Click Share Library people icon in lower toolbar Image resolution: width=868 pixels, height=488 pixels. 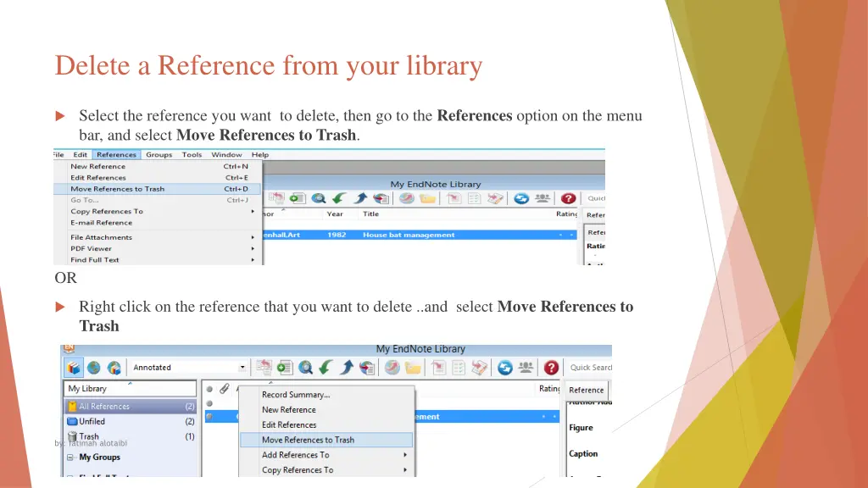click(526, 367)
